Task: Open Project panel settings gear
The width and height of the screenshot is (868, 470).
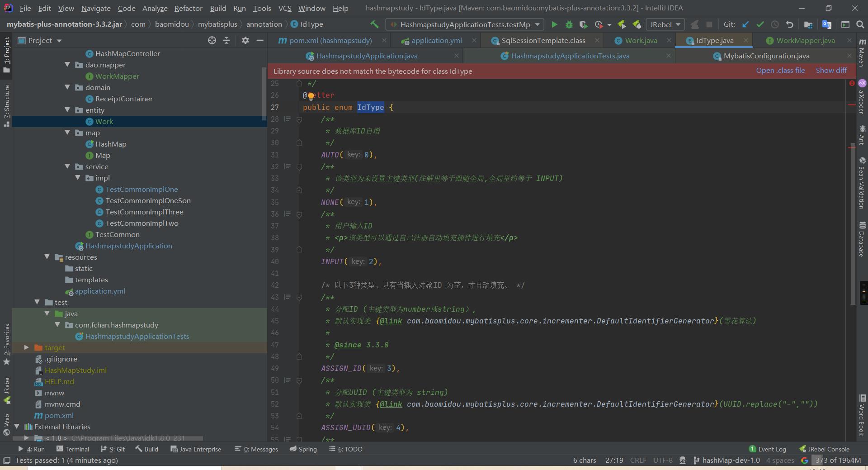Action: tap(245, 40)
